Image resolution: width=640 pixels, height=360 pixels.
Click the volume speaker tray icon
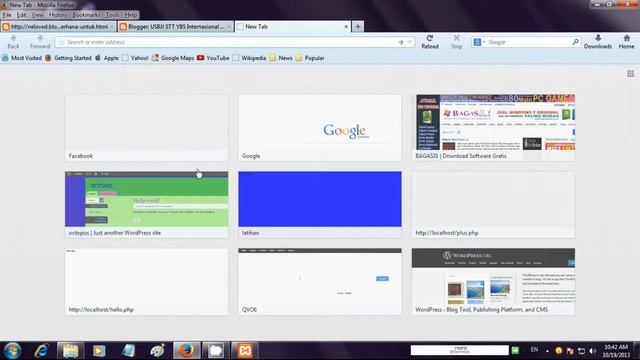(x=593, y=351)
